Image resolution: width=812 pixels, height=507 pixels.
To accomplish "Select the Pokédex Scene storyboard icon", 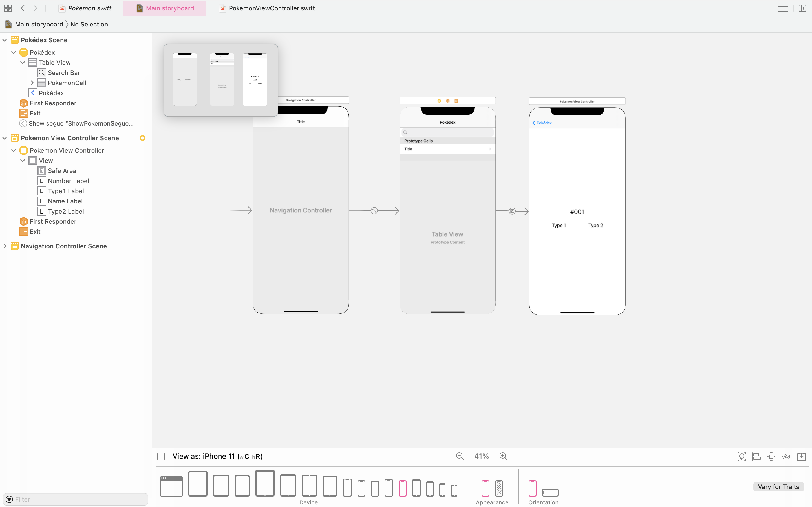I will 14,40.
